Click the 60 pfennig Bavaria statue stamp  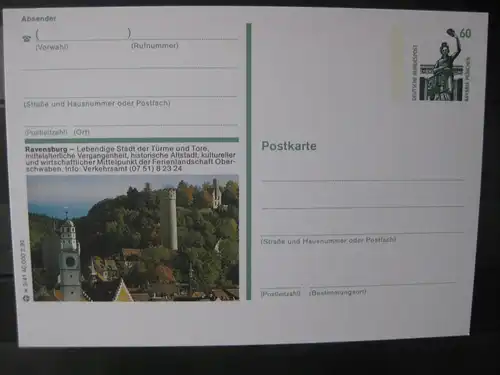click(x=442, y=64)
